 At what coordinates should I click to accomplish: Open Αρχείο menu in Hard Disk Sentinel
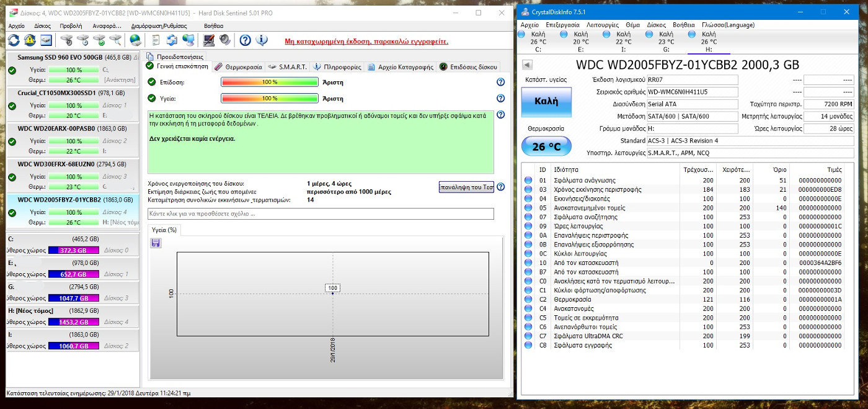point(17,26)
